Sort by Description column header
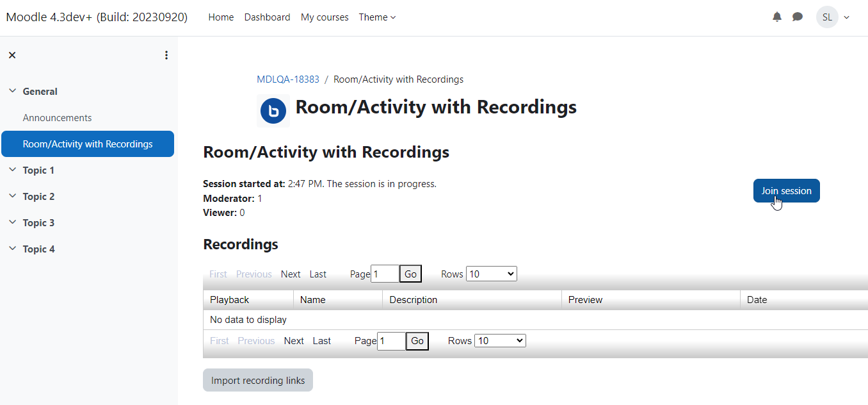Image resolution: width=868 pixels, height=405 pixels. pos(414,299)
